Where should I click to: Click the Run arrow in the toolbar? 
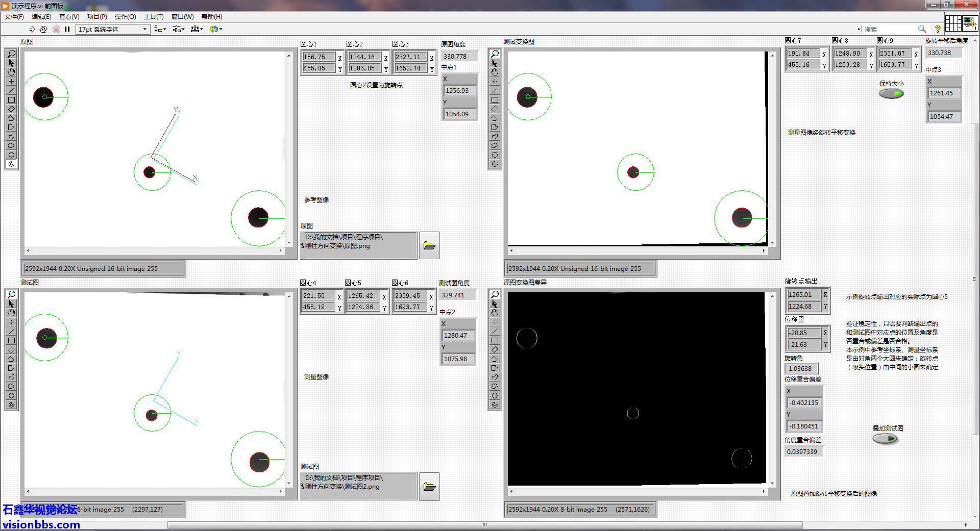click(x=32, y=29)
